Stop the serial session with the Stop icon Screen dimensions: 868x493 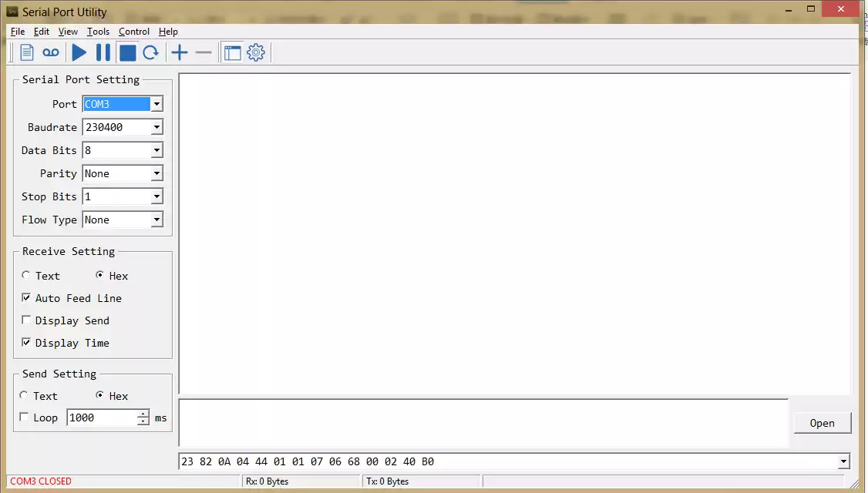(x=127, y=52)
